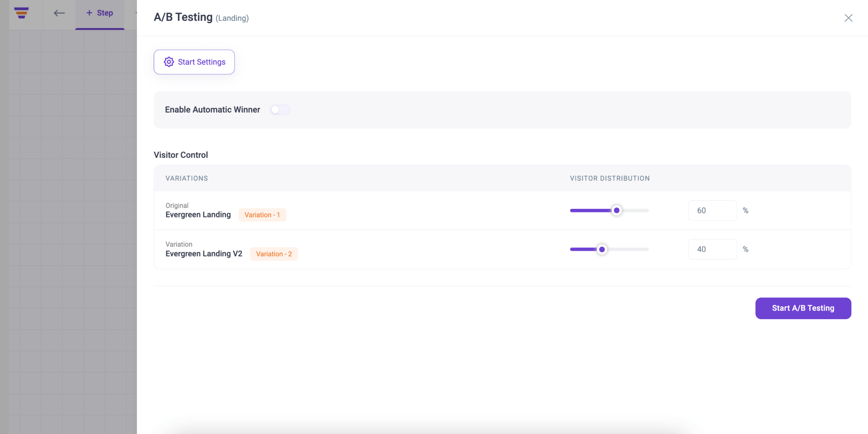Adjust Evergreen Landing V2 distribution slider
Viewport: 868px width, 434px height.
coord(602,249)
